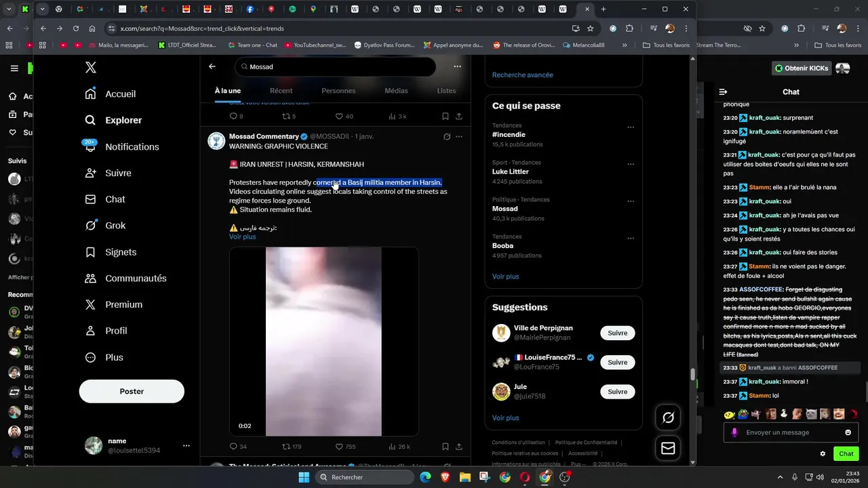This screenshot has width=868, height=488.
Task: Open Mossad Commentary profile name
Action: coord(264,137)
